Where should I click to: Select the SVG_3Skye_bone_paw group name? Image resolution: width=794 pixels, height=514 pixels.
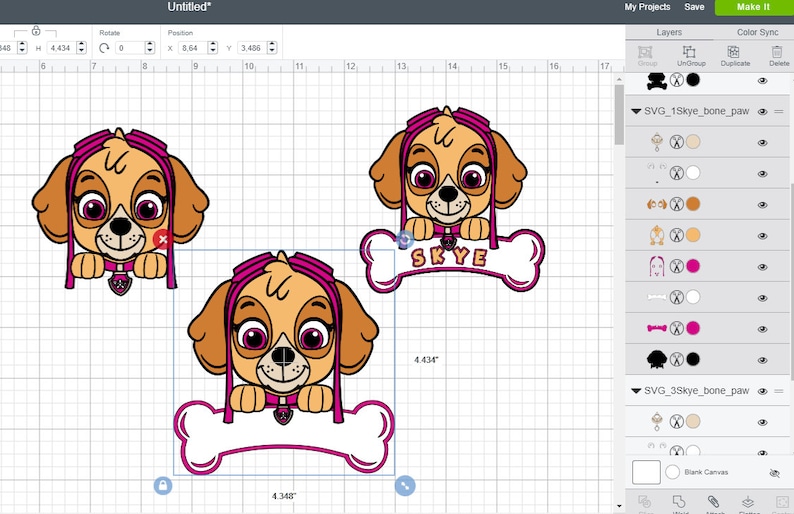pyautogui.click(x=696, y=391)
